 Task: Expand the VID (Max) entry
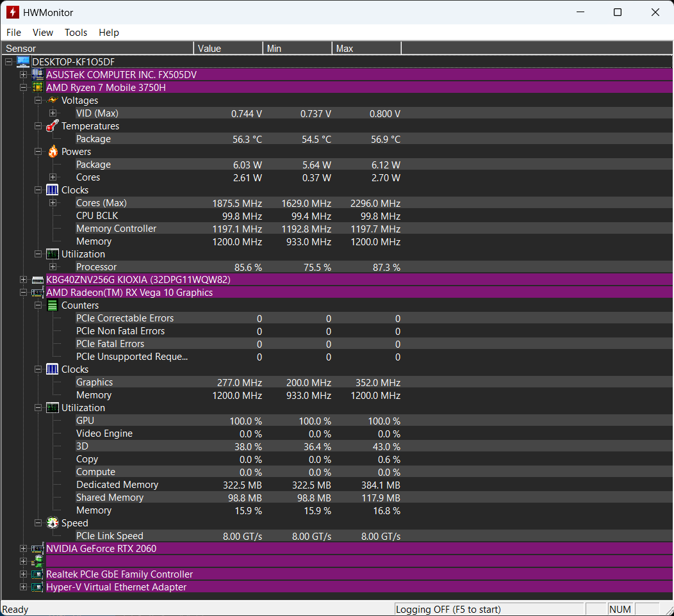[x=53, y=113]
